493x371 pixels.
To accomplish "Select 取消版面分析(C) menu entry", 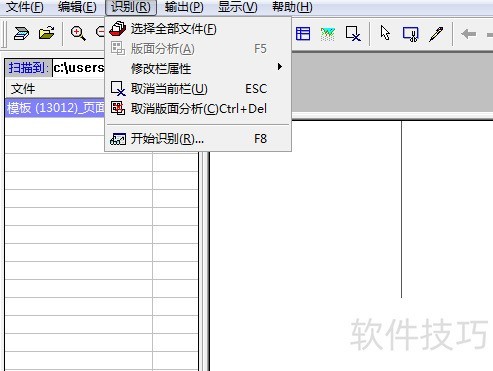I will point(198,109).
